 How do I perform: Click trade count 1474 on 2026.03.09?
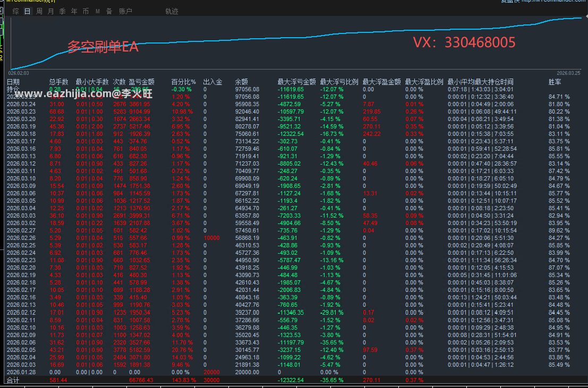[120, 186]
